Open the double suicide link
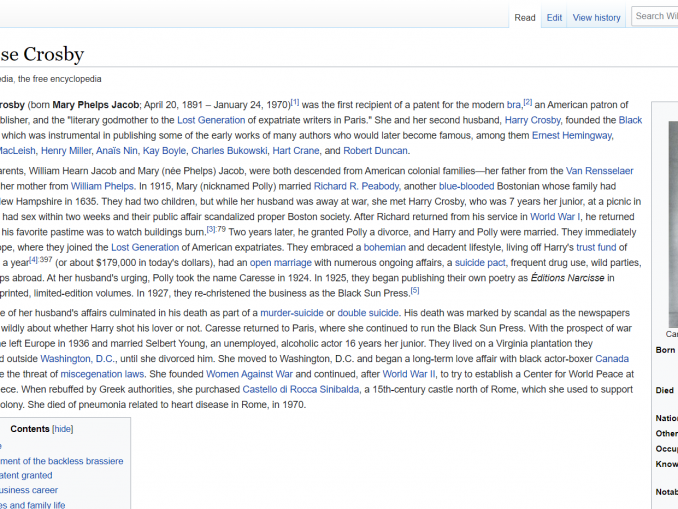 (x=368, y=313)
